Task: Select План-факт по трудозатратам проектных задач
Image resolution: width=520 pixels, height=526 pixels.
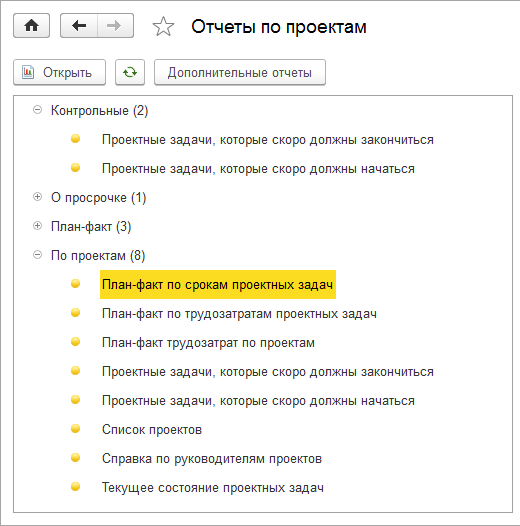Action: coord(239,314)
